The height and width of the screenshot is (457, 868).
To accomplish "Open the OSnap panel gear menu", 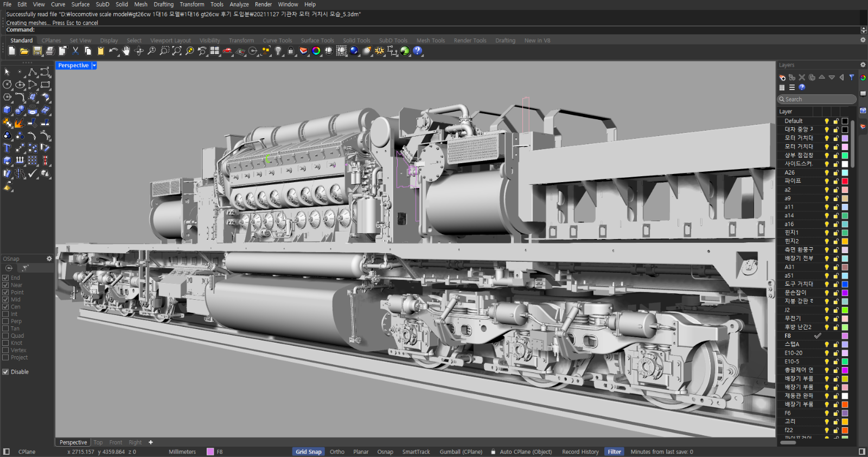I will [x=49, y=259].
